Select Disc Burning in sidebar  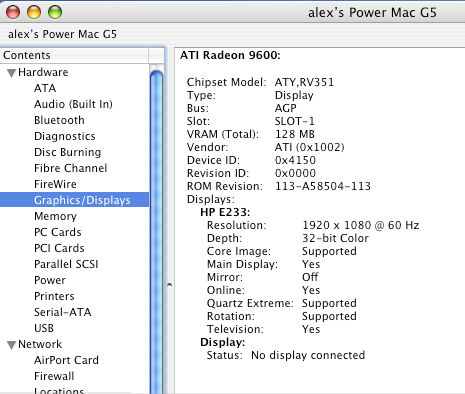point(67,152)
